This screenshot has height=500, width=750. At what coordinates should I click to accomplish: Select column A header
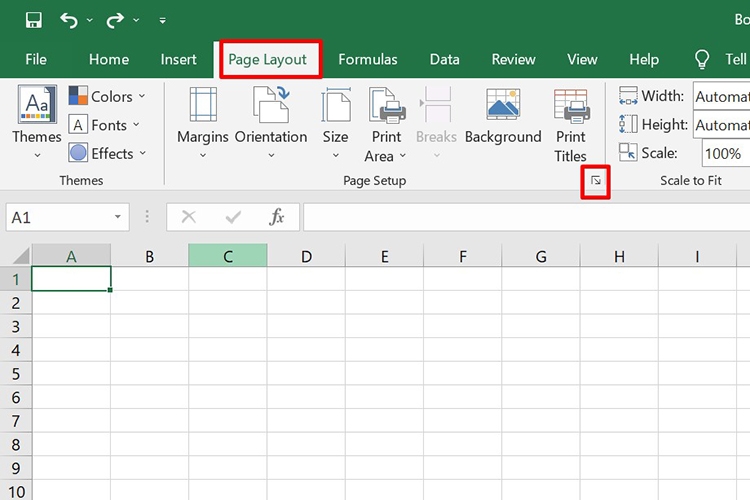pyautogui.click(x=71, y=256)
